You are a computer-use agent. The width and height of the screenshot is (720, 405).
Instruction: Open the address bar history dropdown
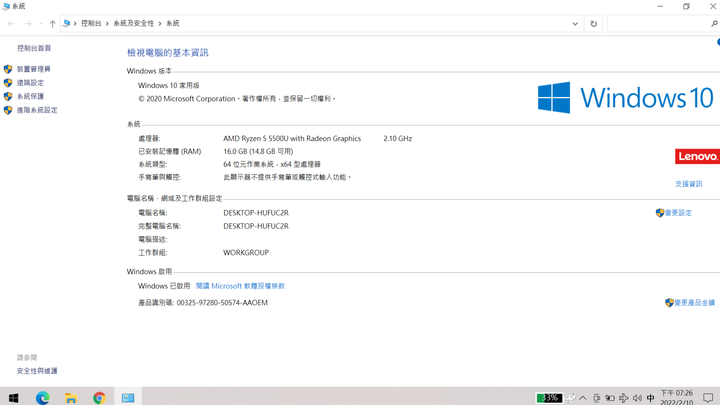click(x=575, y=23)
